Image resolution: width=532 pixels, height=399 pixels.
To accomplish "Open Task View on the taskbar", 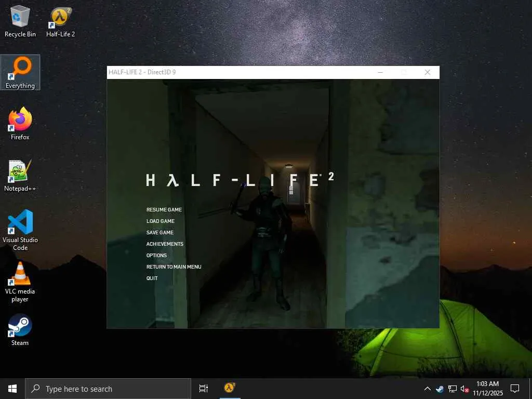I will coord(204,389).
